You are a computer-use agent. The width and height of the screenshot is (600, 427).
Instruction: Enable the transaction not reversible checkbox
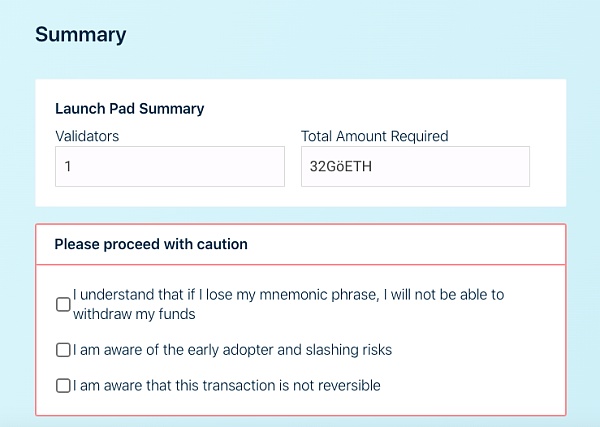point(63,385)
